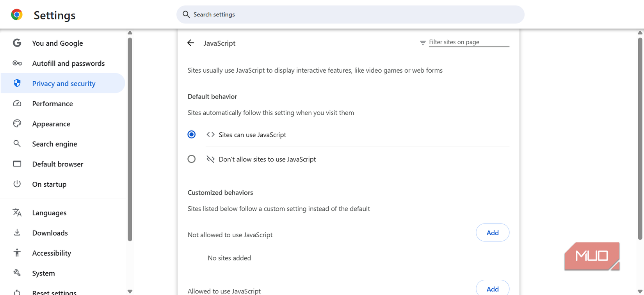Click the Reset settings icon
This screenshot has height=295, width=644.
17,292
